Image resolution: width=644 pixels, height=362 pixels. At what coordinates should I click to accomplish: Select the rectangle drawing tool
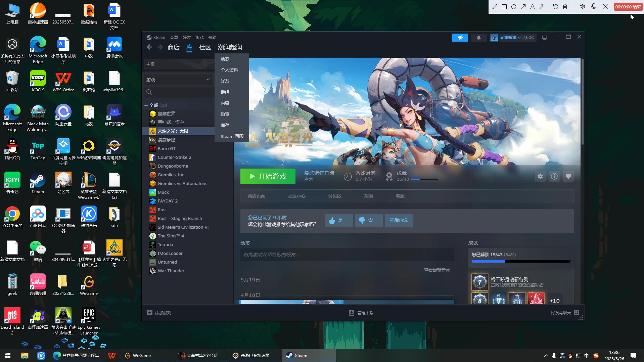click(x=504, y=7)
